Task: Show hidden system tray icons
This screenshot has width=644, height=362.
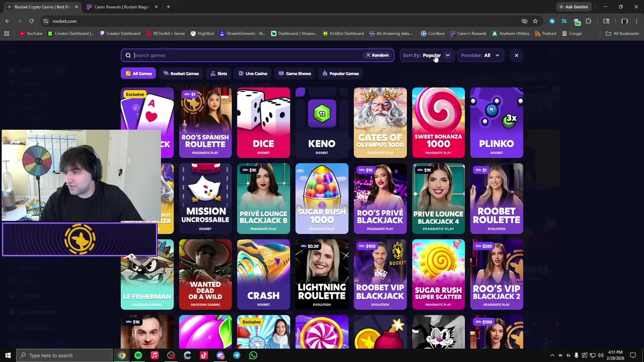Action: coord(552,355)
